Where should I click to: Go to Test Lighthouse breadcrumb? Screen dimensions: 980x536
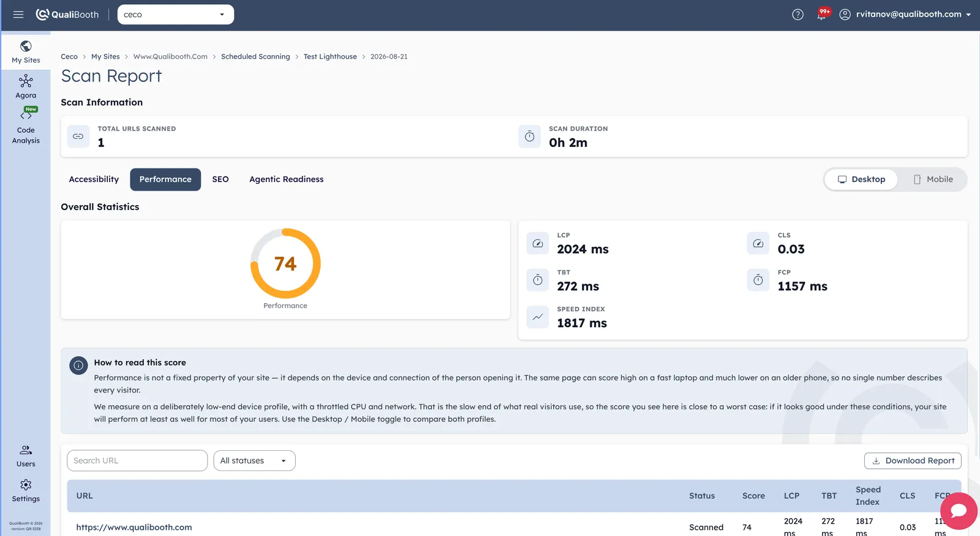point(330,56)
